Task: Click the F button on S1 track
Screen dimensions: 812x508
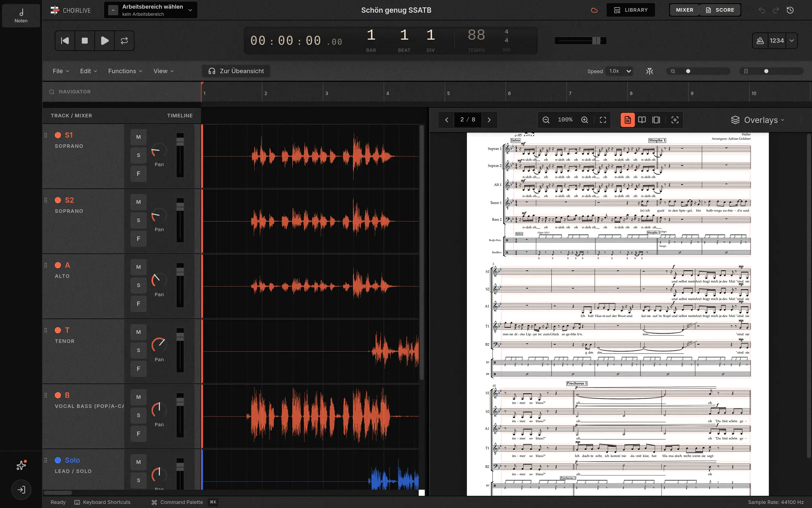Action: tap(138, 174)
